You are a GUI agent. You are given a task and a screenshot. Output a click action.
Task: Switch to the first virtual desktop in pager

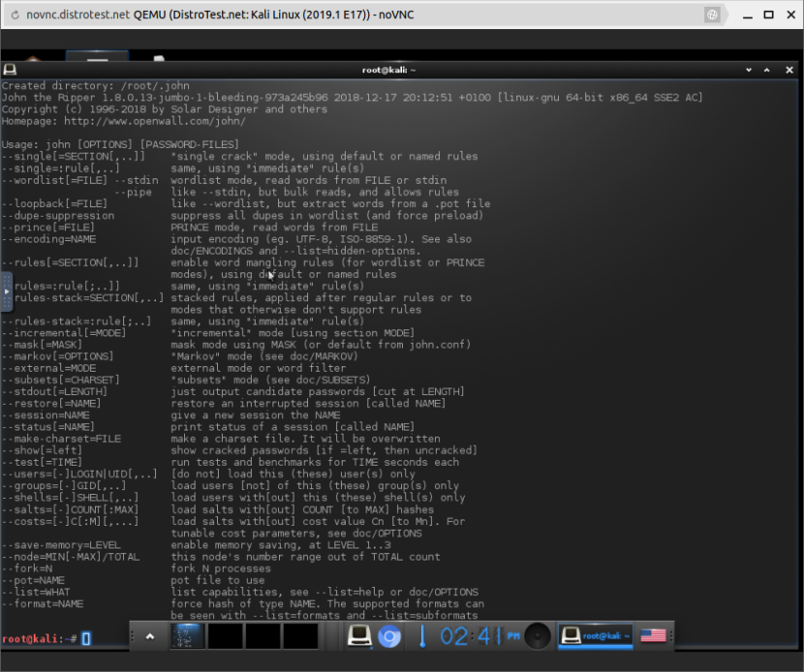pyautogui.click(x=188, y=636)
